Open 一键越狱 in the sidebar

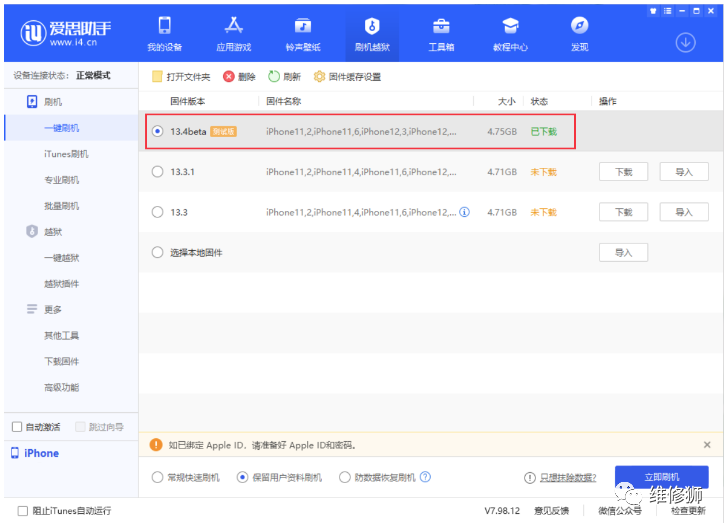point(62,257)
